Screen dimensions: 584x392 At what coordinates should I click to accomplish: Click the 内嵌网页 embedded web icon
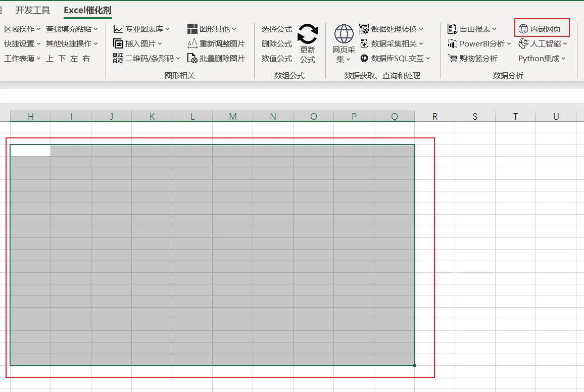pyautogui.click(x=523, y=29)
